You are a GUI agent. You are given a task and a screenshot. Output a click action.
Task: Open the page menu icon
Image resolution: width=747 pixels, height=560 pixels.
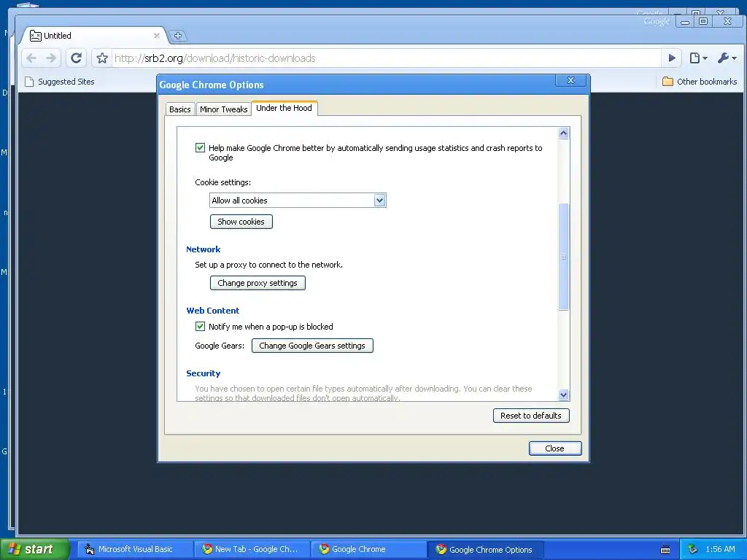pyautogui.click(x=698, y=58)
